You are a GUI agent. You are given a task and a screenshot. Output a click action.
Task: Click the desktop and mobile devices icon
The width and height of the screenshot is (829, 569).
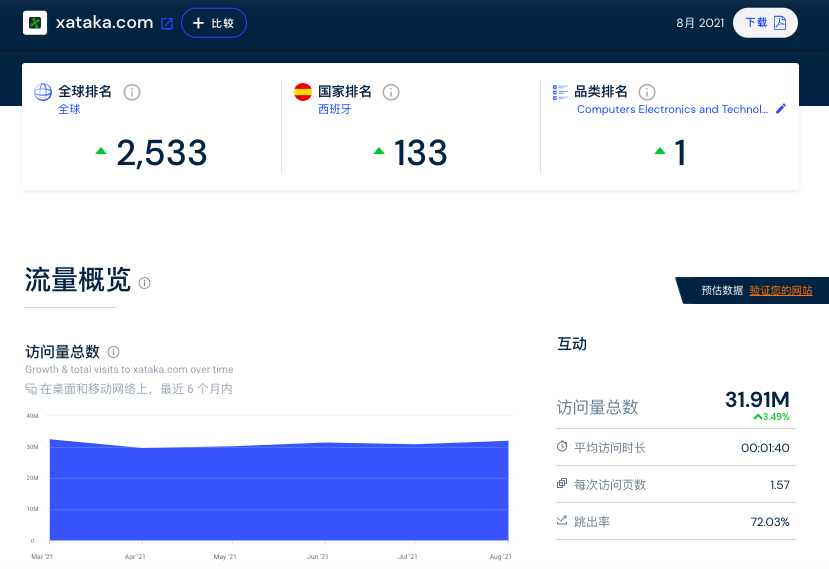pyautogui.click(x=31, y=389)
